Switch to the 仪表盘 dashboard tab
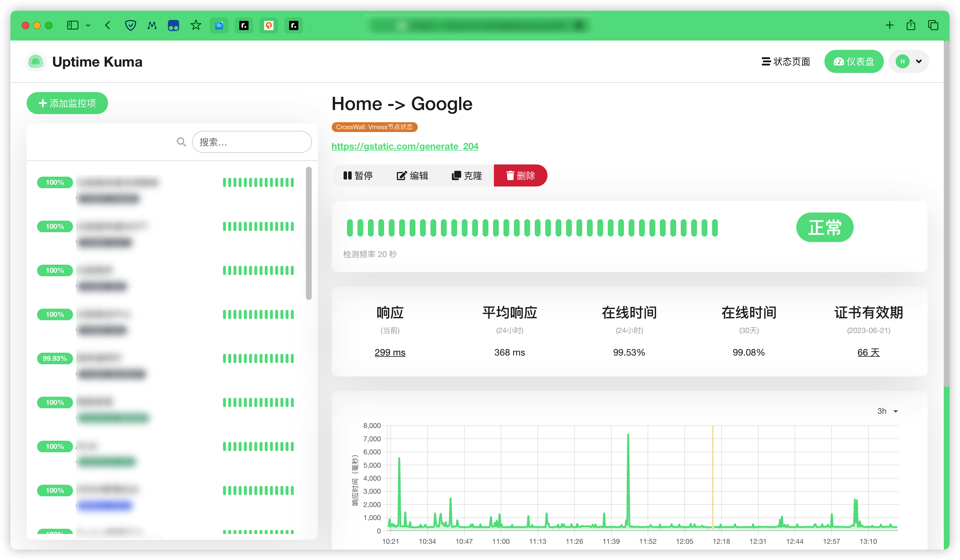This screenshot has width=960, height=560. click(853, 61)
